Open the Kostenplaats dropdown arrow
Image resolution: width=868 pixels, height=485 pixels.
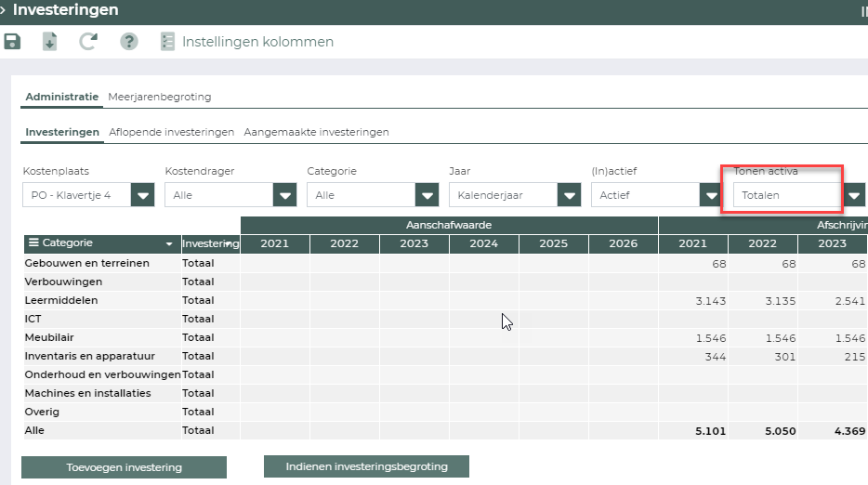[142, 195]
